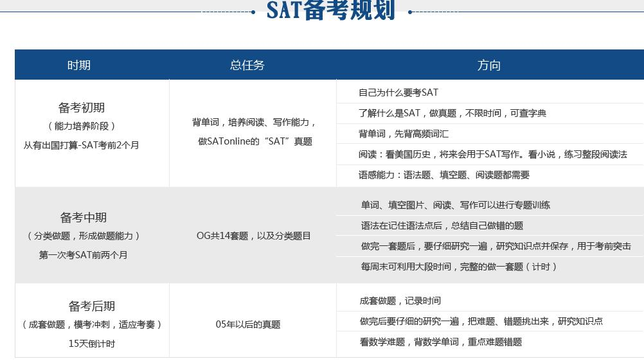The height and width of the screenshot is (361, 644).
Task: Select the 05年以后的真题 task cell
Action: pos(248,324)
